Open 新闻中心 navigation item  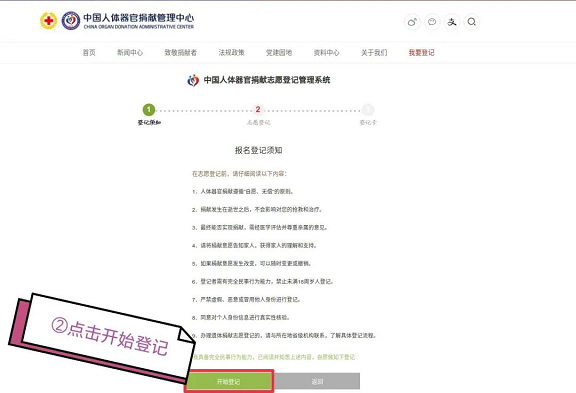pyautogui.click(x=130, y=53)
